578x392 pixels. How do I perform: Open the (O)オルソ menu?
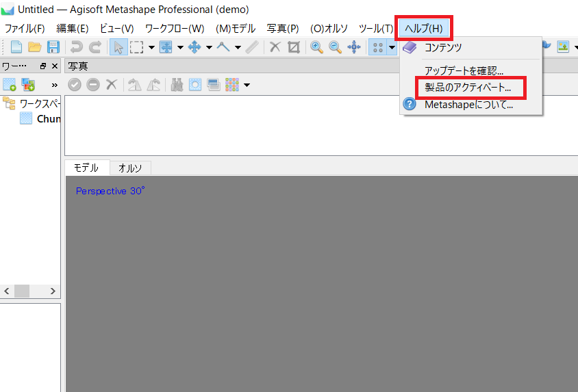(x=329, y=28)
